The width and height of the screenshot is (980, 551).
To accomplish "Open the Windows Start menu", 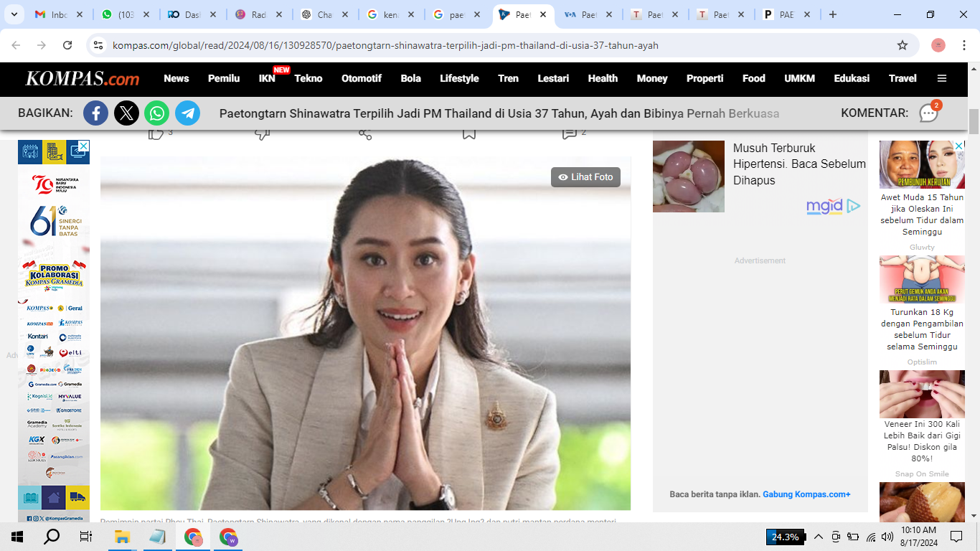I will [17, 537].
